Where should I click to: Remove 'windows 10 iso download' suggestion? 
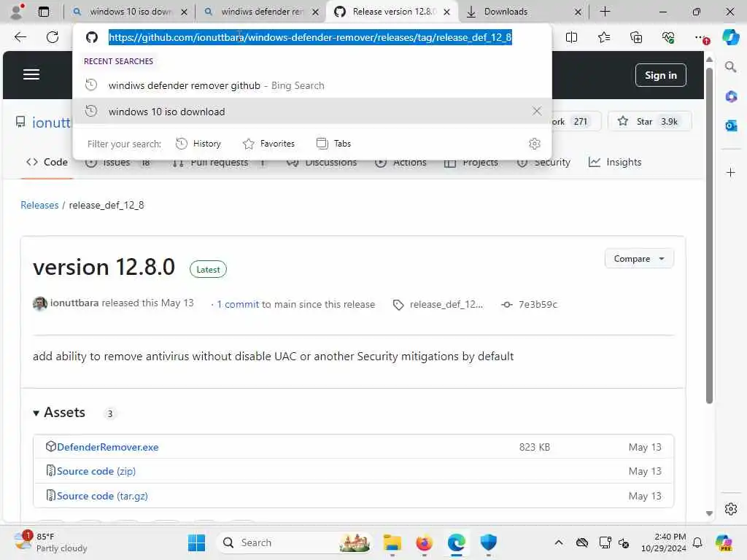click(x=537, y=112)
